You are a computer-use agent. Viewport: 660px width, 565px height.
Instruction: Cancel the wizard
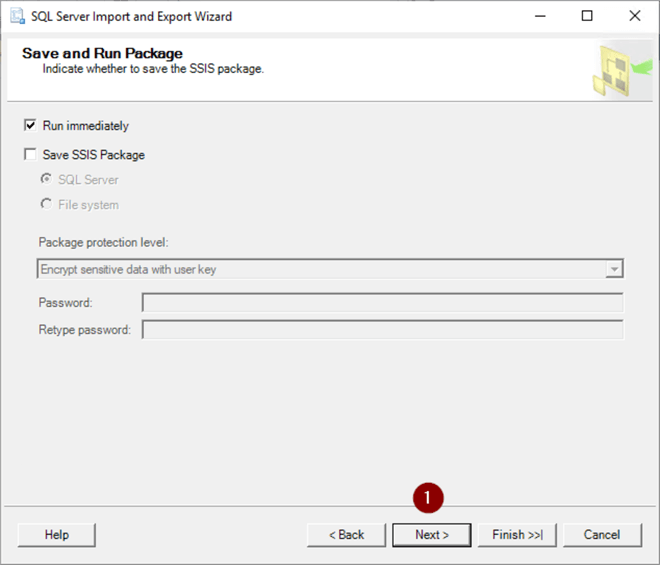(602, 535)
